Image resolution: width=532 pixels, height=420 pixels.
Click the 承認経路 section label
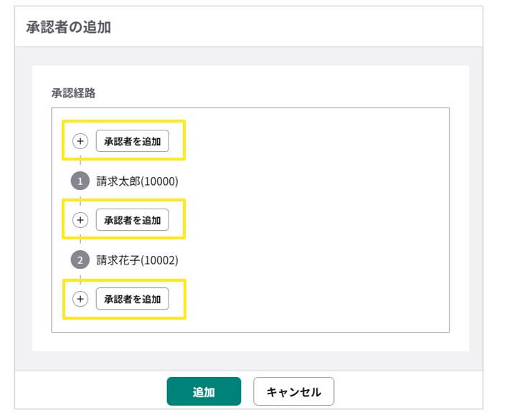(73, 93)
